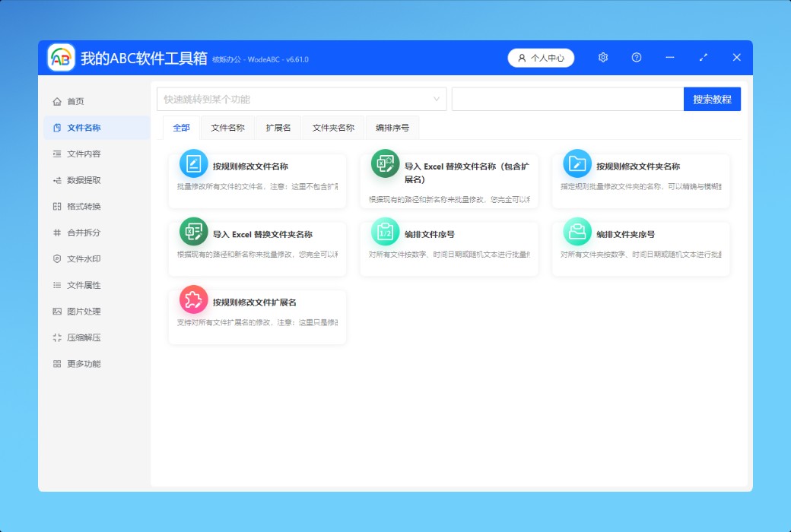This screenshot has height=532, width=791.
Task: Select the 编排序号 tab
Action: (392, 128)
